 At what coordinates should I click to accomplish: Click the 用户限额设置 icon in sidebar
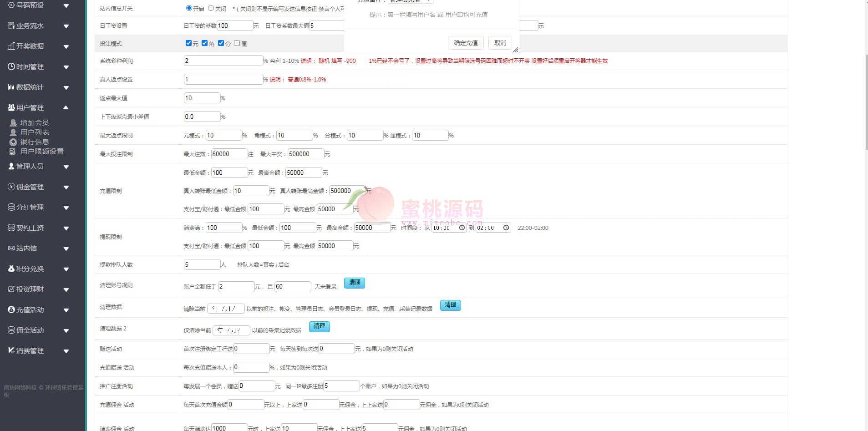13,152
